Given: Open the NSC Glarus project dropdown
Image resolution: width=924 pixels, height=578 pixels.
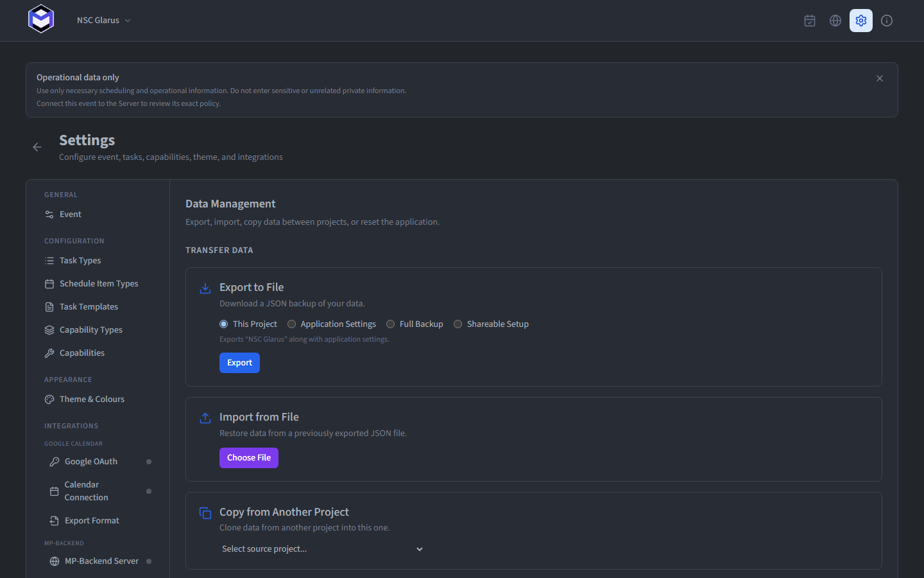Looking at the screenshot, I should click(104, 21).
